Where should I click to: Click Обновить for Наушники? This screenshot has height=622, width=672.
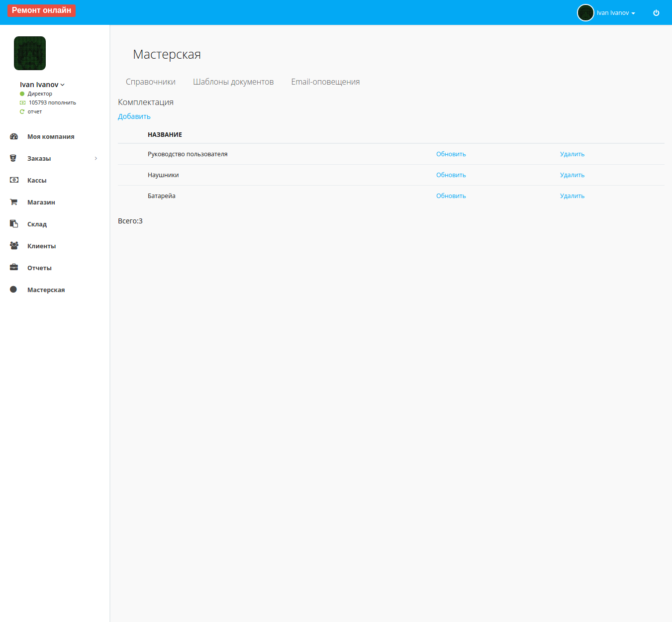tap(451, 175)
